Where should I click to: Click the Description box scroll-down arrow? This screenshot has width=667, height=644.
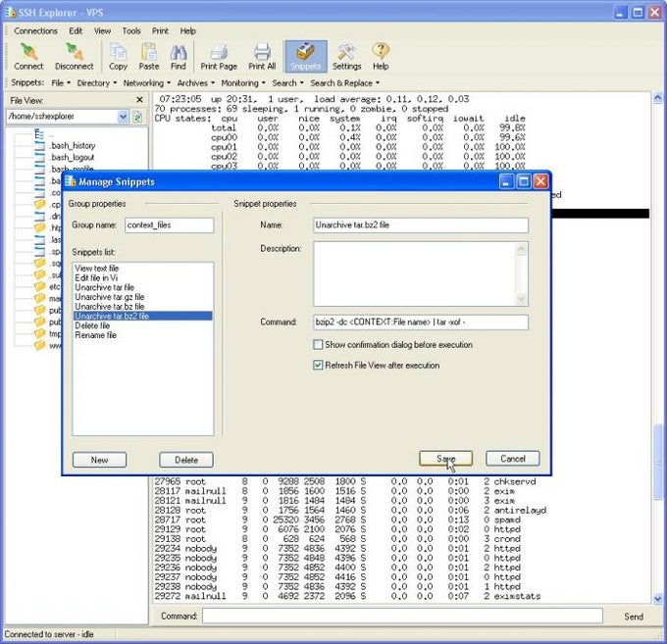[x=522, y=299]
